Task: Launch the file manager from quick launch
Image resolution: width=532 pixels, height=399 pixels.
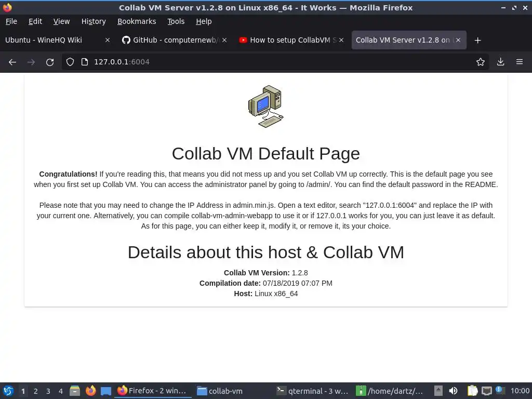Action: click(x=75, y=391)
